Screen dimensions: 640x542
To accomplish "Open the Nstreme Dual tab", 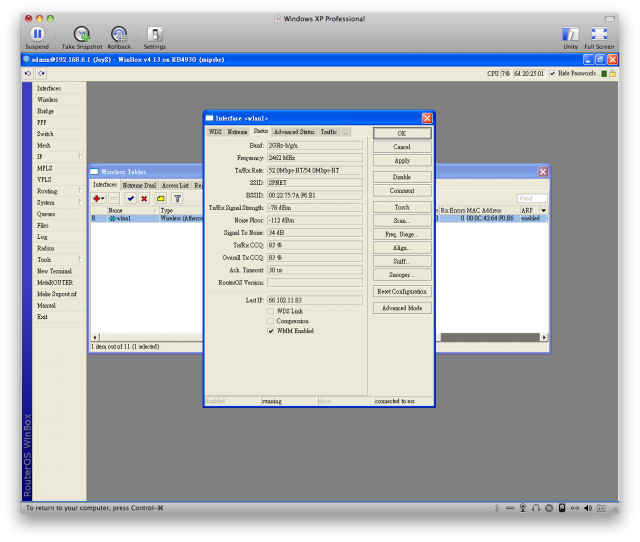I will point(139,185).
